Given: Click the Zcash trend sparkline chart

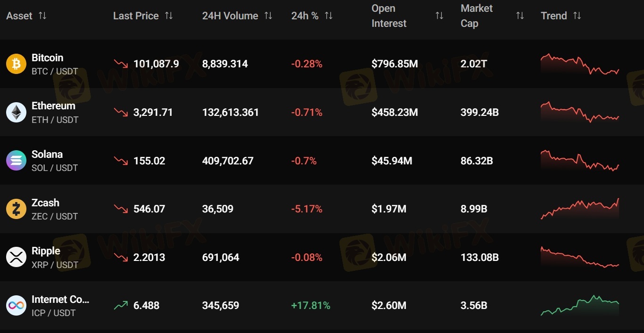Looking at the screenshot, I should click(x=579, y=209).
